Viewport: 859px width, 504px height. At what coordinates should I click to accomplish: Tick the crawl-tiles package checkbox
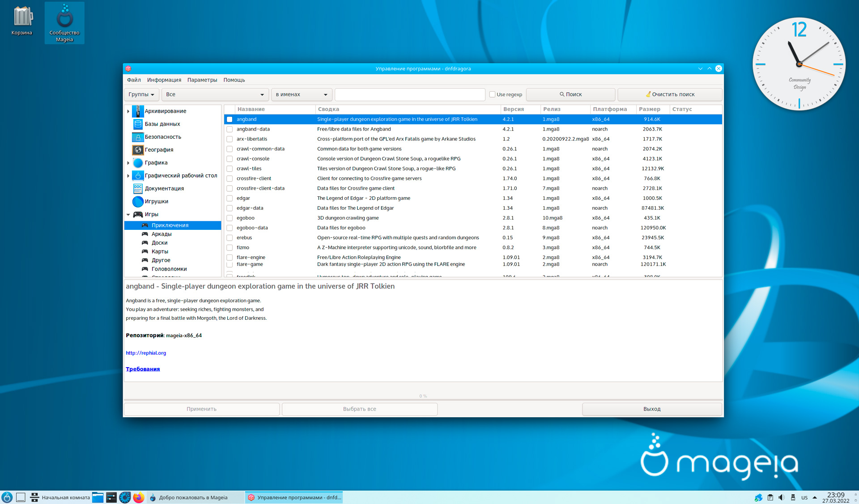click(230, 169)
